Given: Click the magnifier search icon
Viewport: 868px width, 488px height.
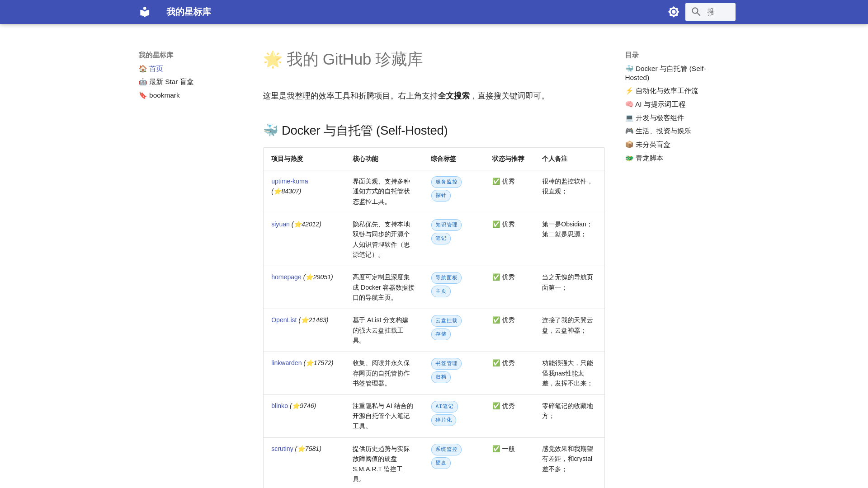Looking at the screenshot, I should coord(696,12).
